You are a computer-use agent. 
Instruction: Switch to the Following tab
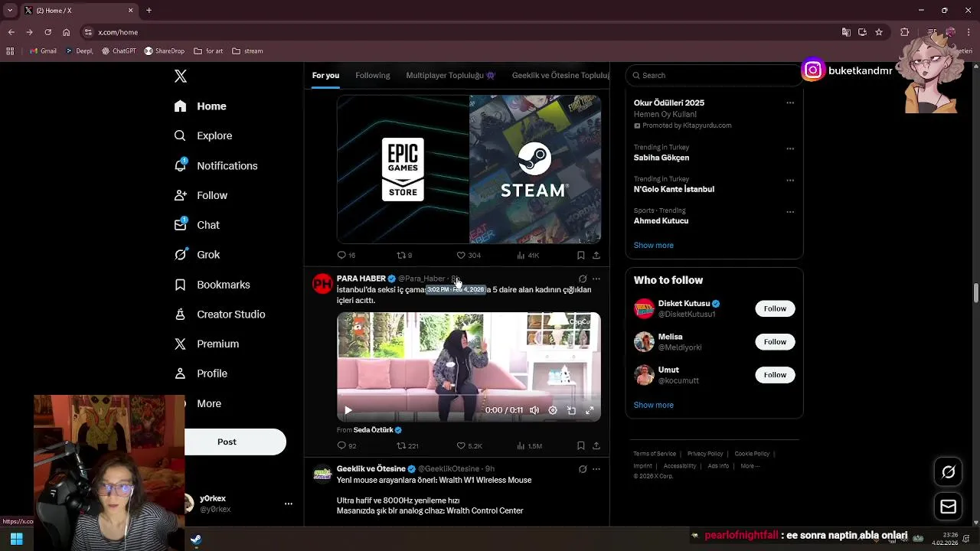click(x=373, y=75)
